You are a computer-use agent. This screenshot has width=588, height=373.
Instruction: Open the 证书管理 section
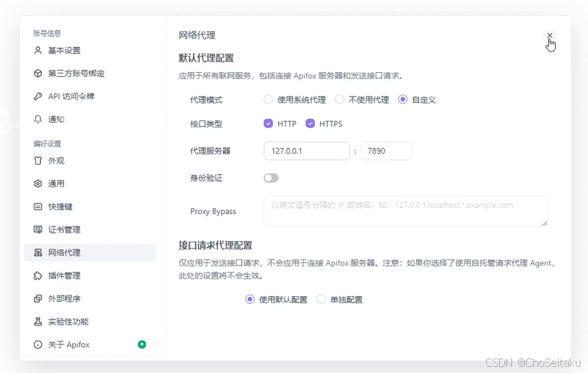(90, 229)
